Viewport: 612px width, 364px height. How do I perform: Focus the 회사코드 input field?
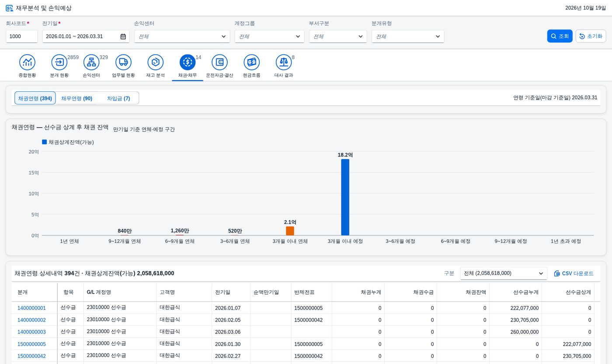(22, 36)
